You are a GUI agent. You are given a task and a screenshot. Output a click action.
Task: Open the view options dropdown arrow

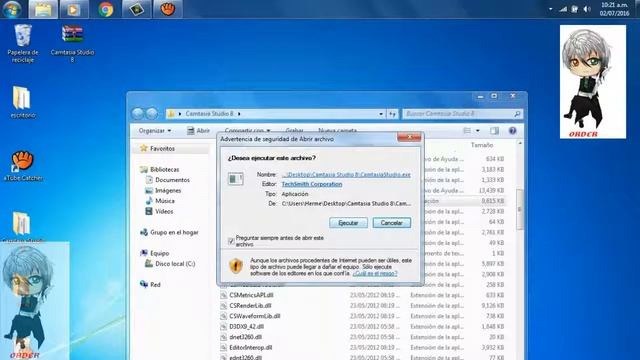tap(478, 131)
